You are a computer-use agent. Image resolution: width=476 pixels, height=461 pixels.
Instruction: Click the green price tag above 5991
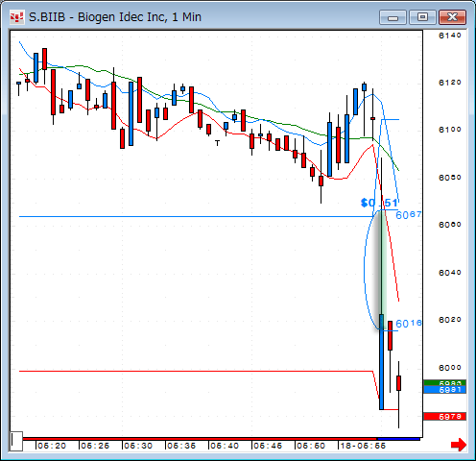point(444,382)
